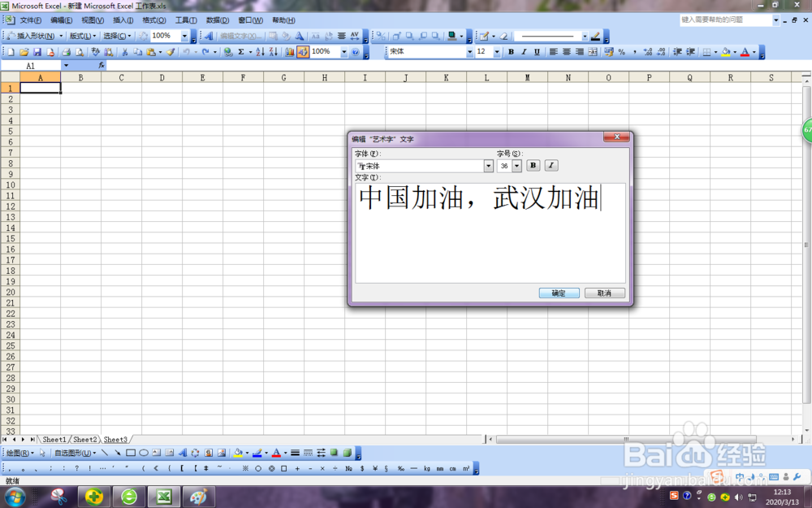Open the File menu

[31, 20]
